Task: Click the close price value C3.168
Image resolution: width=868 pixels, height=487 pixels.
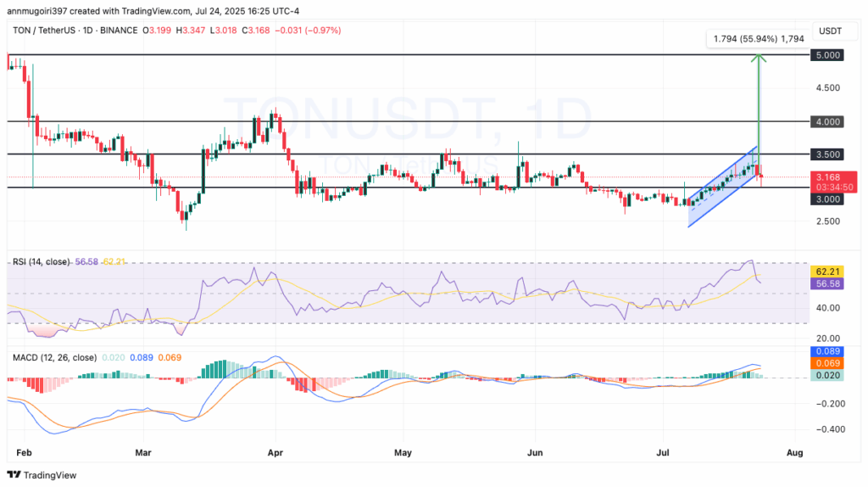Action: pyautogui.click(x=255, y=31)
